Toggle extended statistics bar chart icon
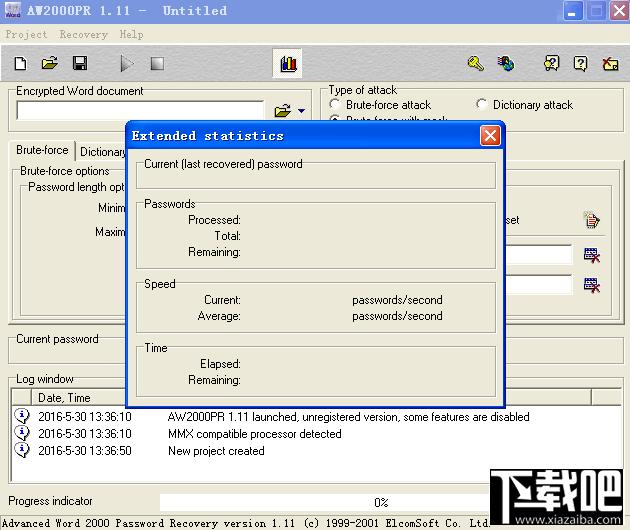Screen dimensions: 630x530 click(288, 63)
